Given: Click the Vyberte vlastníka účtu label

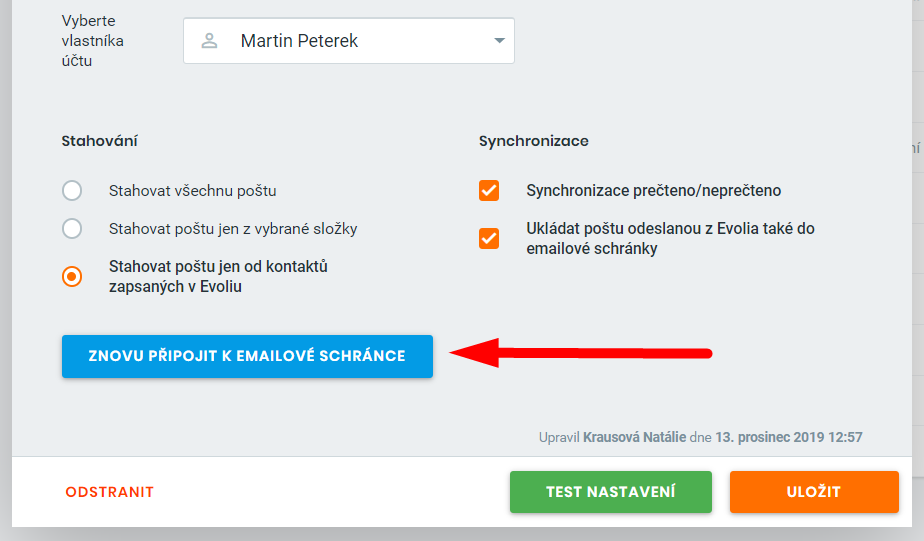Looking at the screenshot, I should click(x=93, y=41).
